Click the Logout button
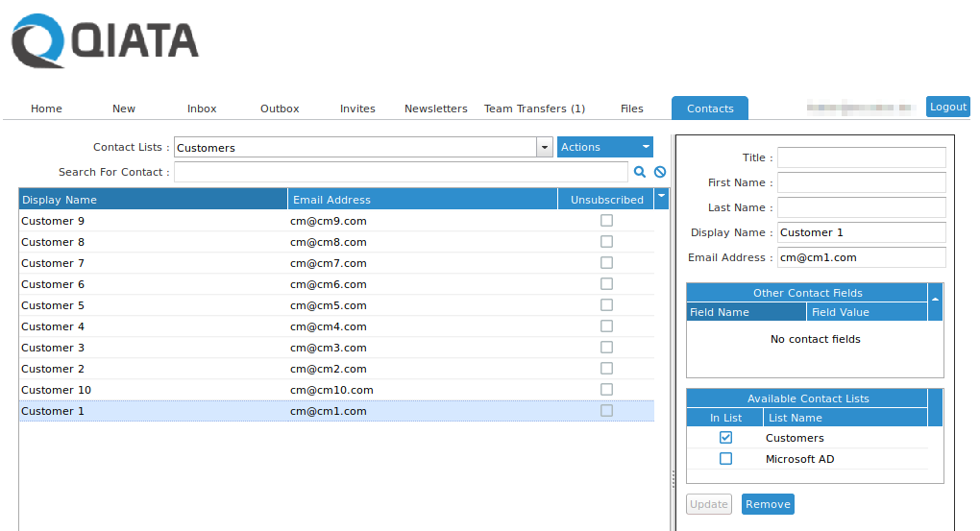The image size is (980, 531). pos(947,107)
